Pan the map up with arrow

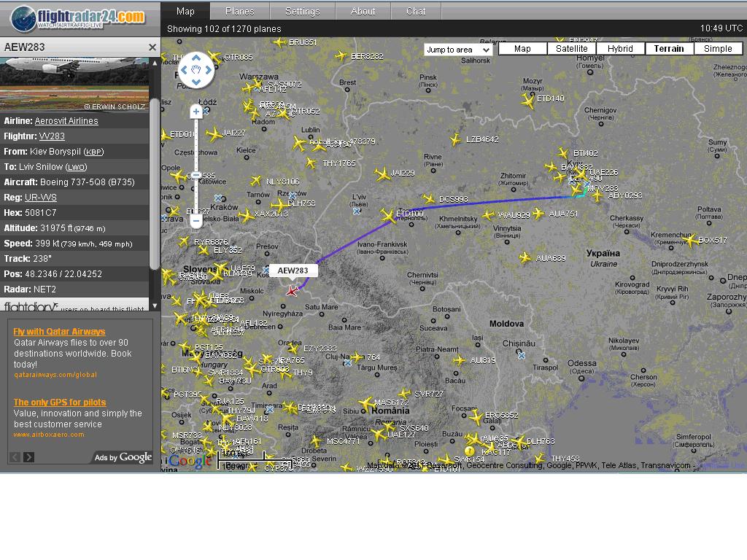coord(196,60)
